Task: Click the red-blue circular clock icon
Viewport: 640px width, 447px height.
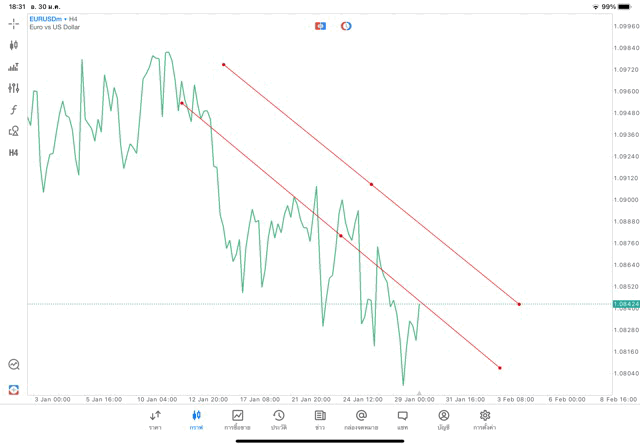Action: pyautogui.click(x=346, y=25)
